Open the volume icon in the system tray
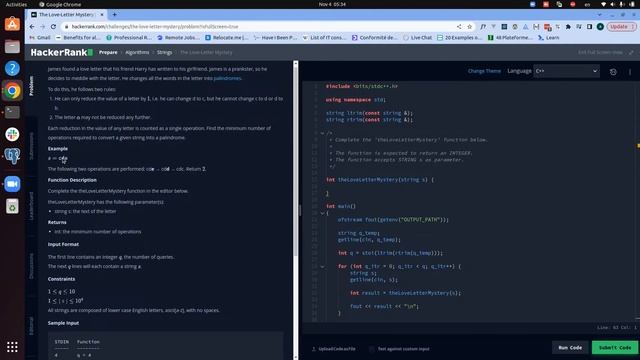The image size is (640, 360). tap(612, 4)
